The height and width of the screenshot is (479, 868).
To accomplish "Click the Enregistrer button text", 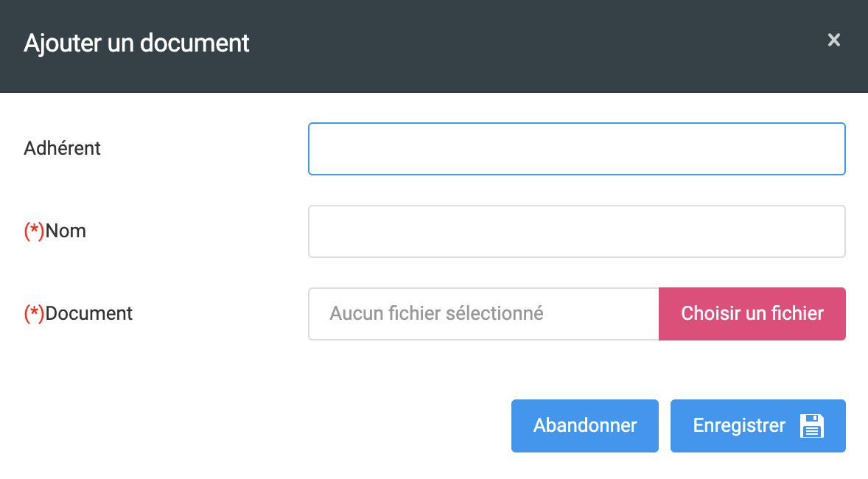I will click(x=738, y=425).
